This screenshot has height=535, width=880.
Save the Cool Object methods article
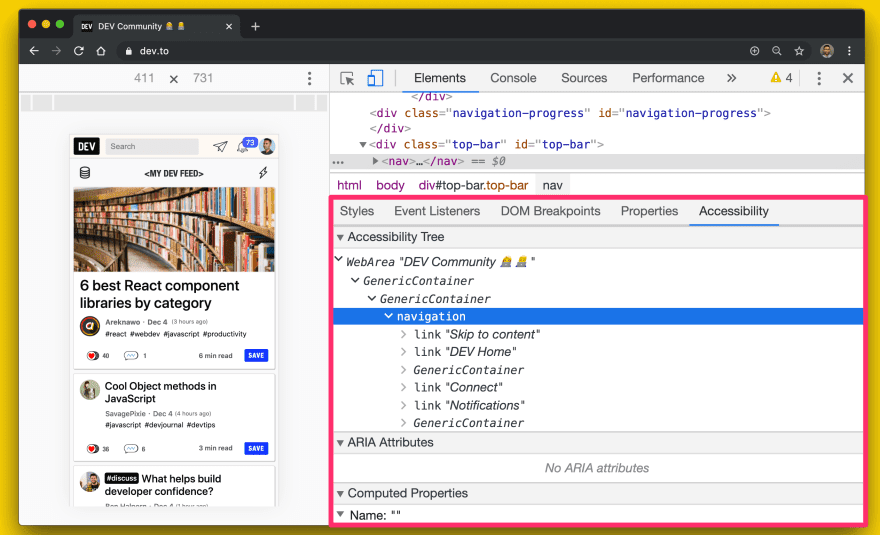click(x=256, y=448)
